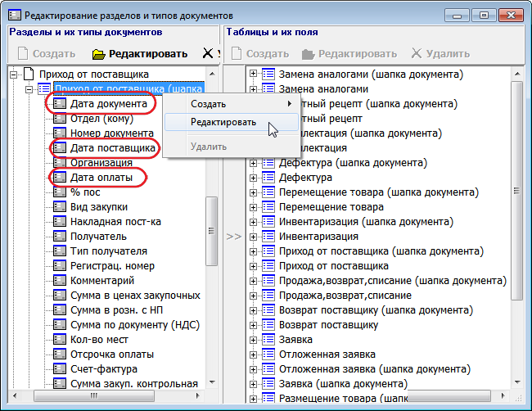Screen dimensions: 532x411
Task: Open the Создать submenu in context menu
Action: pyautogui.click(x=232, y=104)
